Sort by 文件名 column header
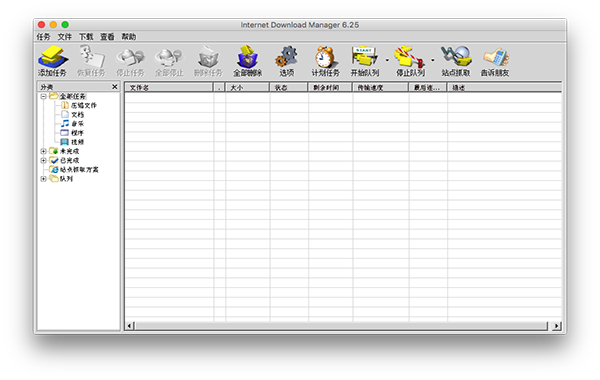 [169, 88]
